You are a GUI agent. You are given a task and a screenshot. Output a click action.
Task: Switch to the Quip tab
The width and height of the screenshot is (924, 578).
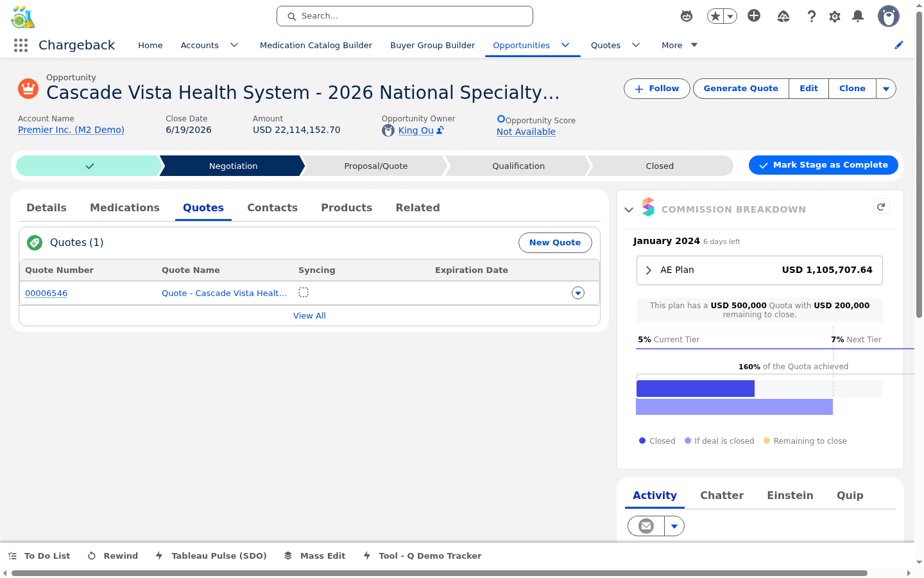(850, 495)
